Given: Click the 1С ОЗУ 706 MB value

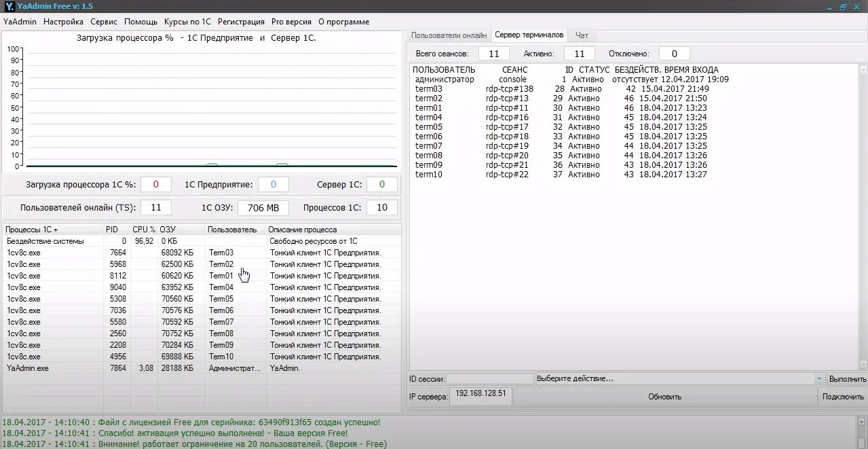Looking at the screenshot, I should pyautogui.click(x=263, y=208).
